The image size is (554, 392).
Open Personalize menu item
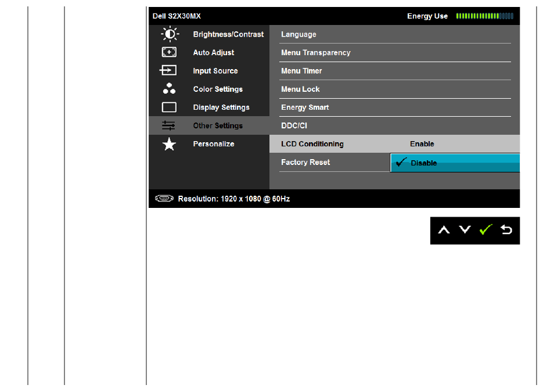tap(213, 144)
